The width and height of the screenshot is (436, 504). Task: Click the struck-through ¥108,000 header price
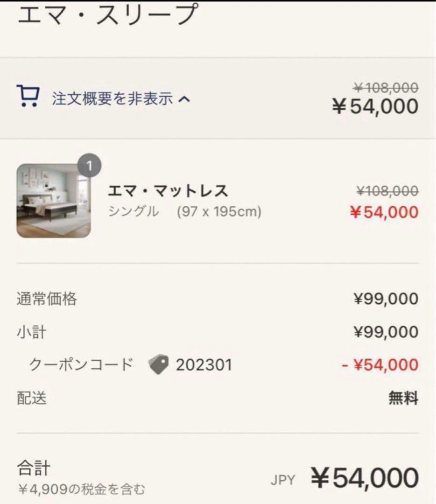pyautogui.click(x=386, y=87)
